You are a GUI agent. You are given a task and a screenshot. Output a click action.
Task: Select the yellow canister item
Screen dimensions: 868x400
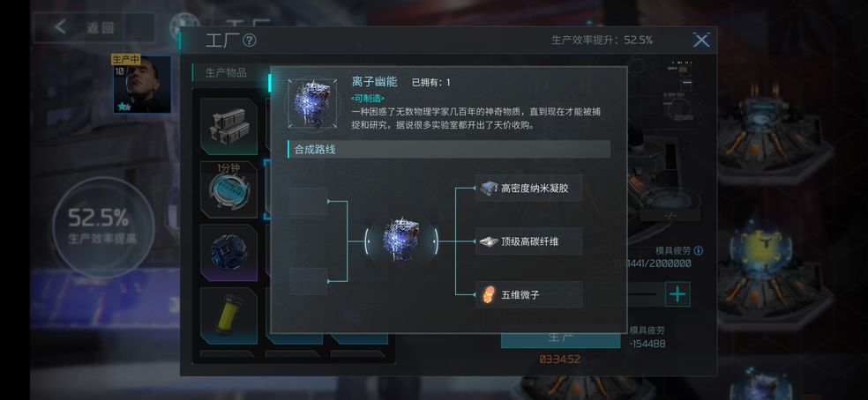click(228, 315)
